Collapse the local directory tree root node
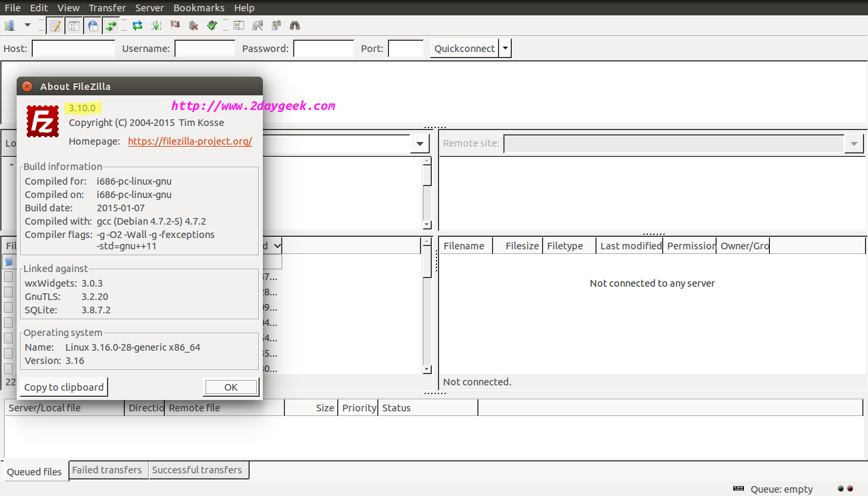This screenshot has width=868, height=496. click(11, 165)
